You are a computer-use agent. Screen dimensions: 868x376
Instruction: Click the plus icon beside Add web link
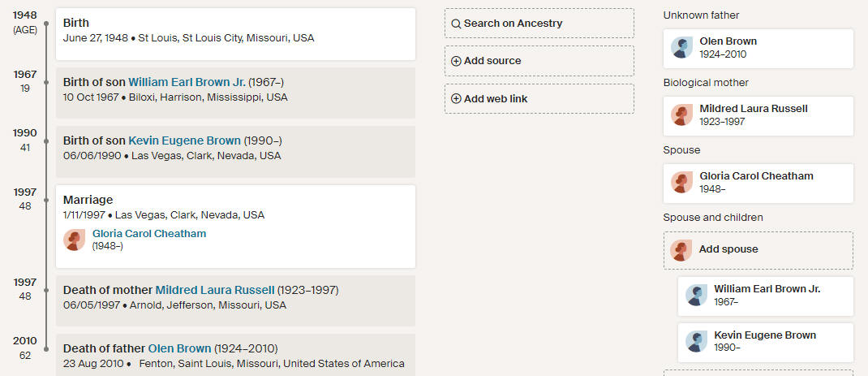click(x=456, y=99)
